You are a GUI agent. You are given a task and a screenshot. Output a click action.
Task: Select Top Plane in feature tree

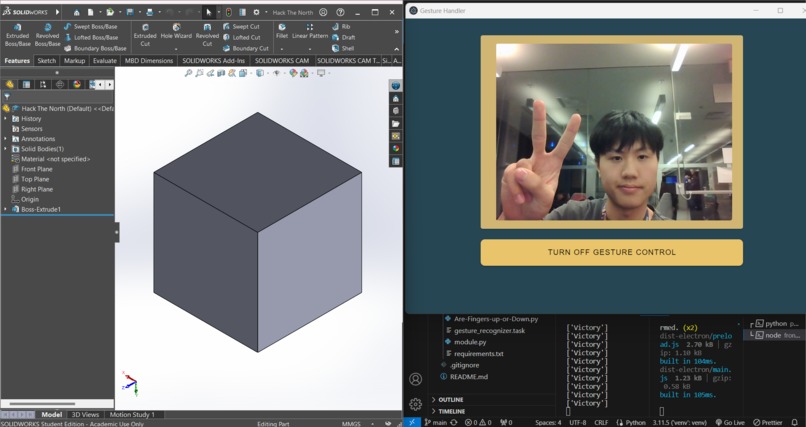(x=35, y=179)
